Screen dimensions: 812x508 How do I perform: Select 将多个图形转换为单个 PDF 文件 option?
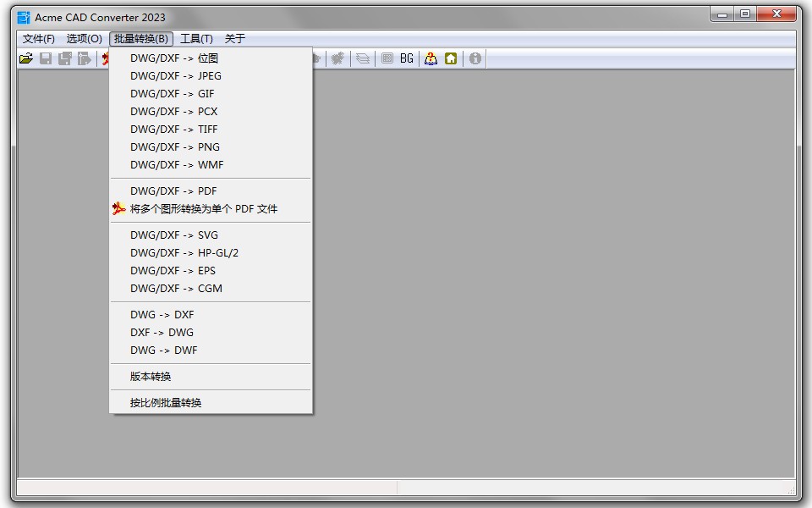(x=204, y=209)
